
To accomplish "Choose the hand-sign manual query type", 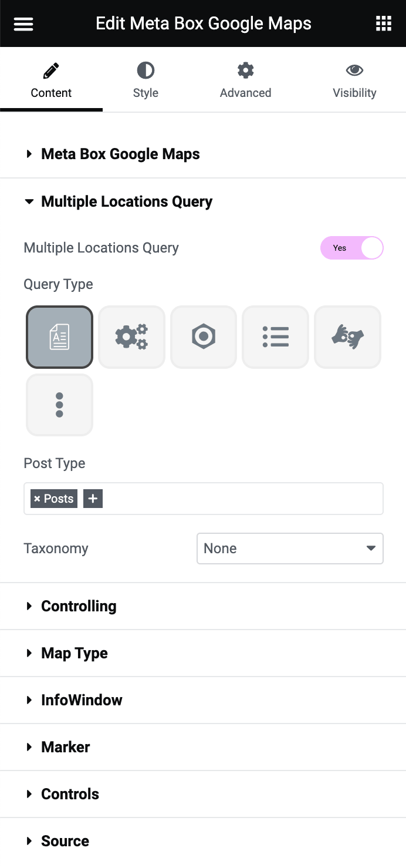I will pyautogui.click(x=347, y=337).
